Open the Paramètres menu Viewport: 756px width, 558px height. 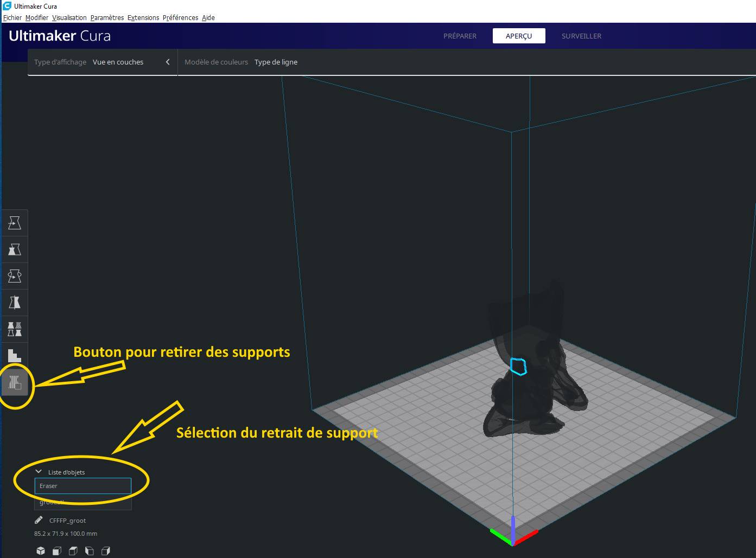[107, 18]
